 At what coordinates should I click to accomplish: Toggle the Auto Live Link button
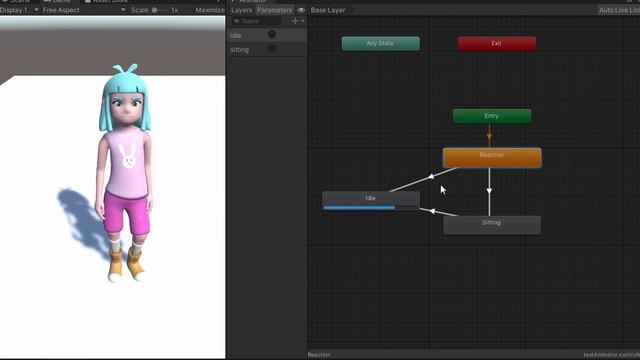pyautogui.click(x=619, y=10)
